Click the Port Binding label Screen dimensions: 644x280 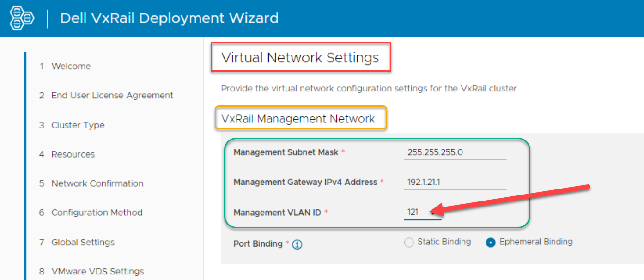click(258, 244)
